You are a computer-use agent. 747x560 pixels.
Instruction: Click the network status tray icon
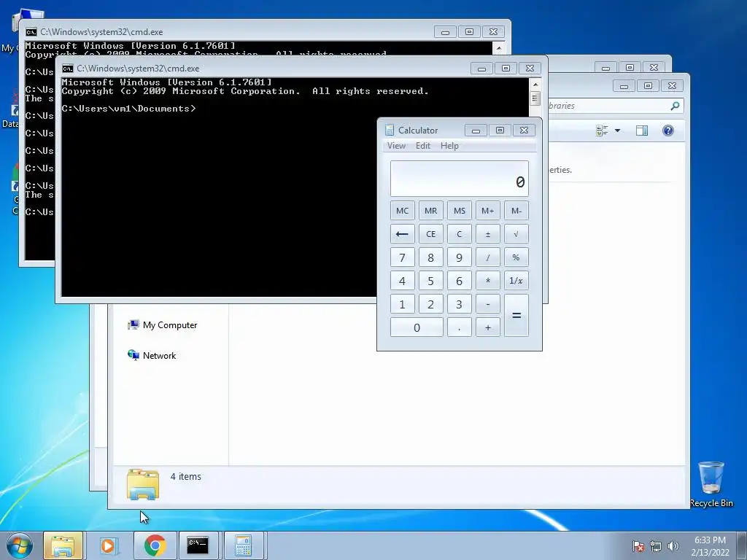pos(656,546)
